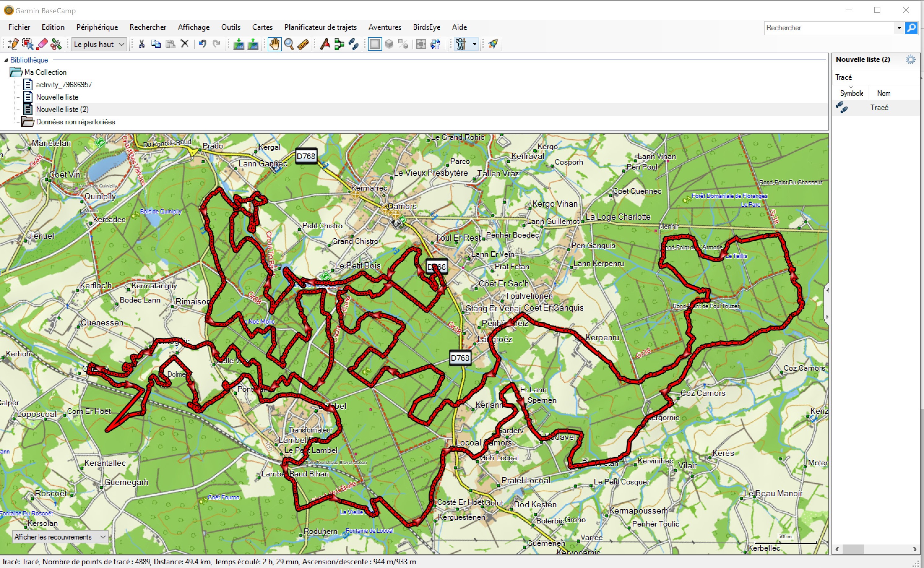Toggle the 2D and 3D split view
Screen dimensions: 924x568
pos(404,44)
